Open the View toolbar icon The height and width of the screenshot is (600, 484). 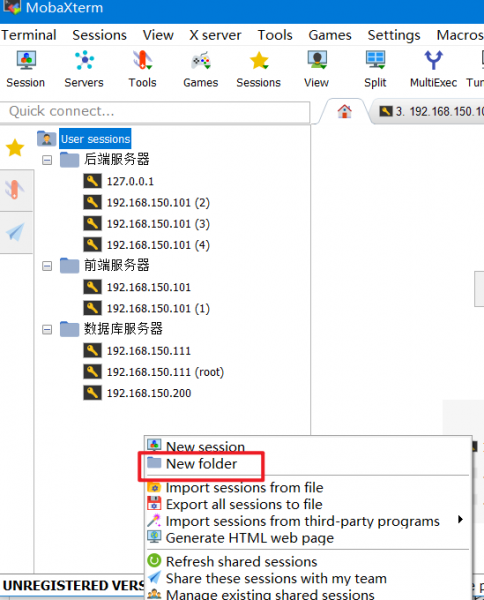(317, 60)
